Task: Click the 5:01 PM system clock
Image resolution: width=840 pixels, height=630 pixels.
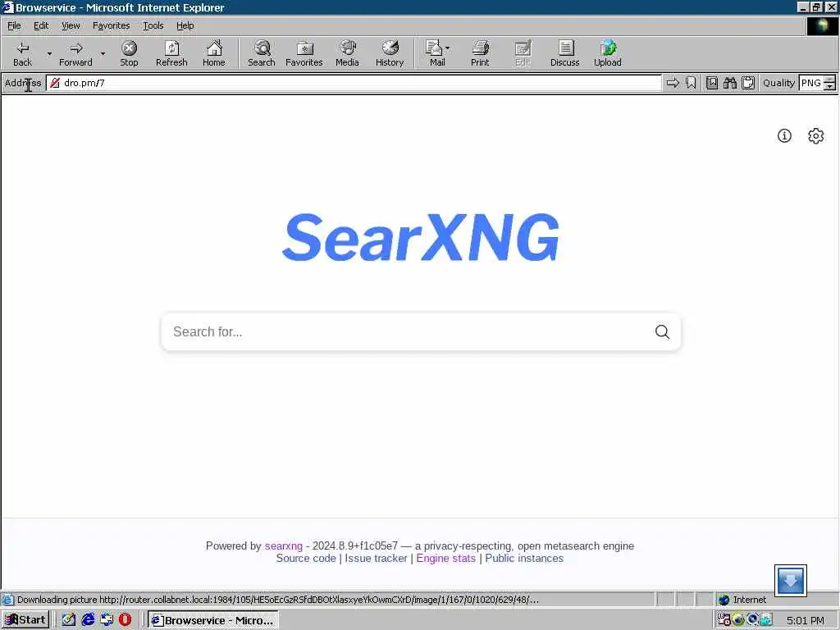Action: (x=806, y=620)
